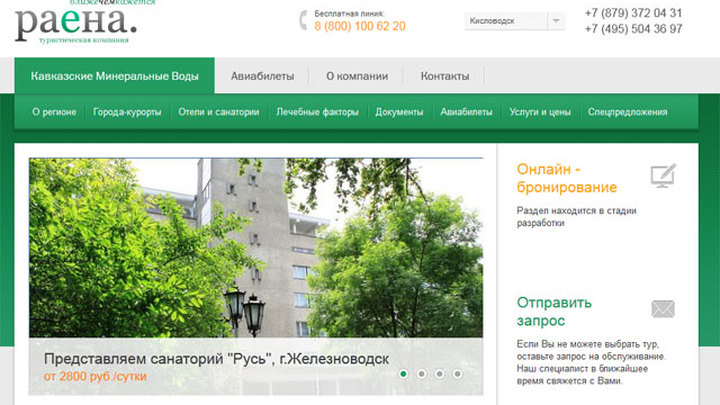Image resolution: width=720 pixels, height=405 pixels.
Task: Click the Раена company logo
Action: click(75, 24)
